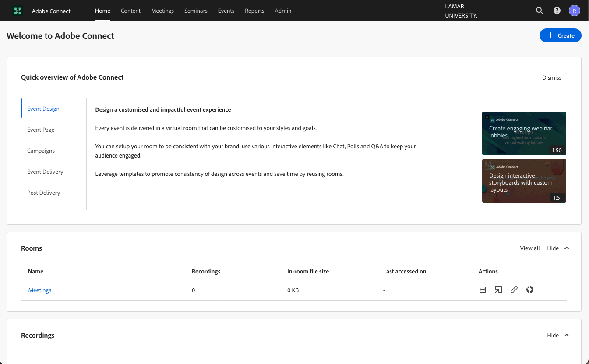Click the Adobe Connect logo icon
The image size is (589, 364).
coord(18,11)
